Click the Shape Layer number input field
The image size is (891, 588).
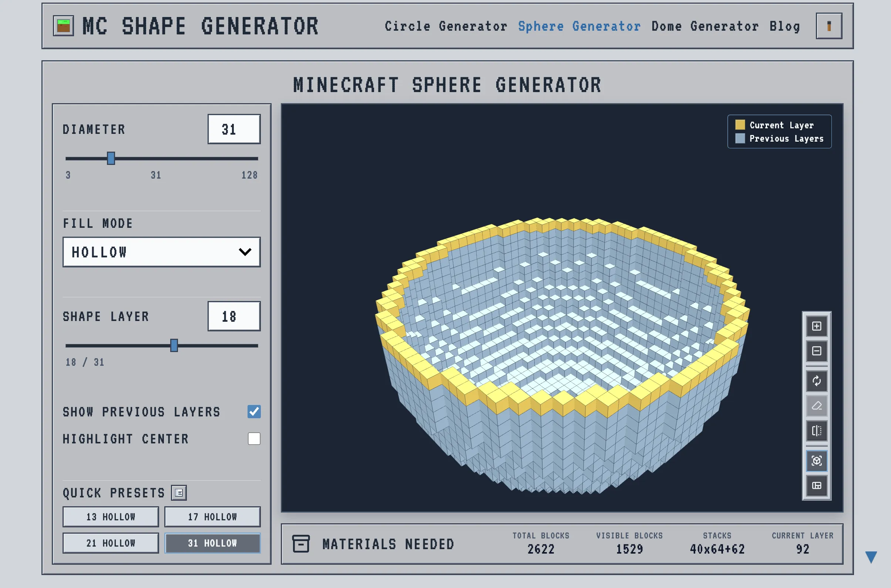[234, 316]
